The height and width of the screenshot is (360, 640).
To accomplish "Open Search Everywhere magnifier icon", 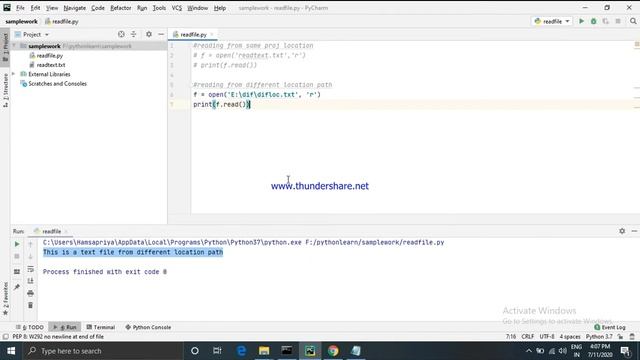I will tap(633, 21).
